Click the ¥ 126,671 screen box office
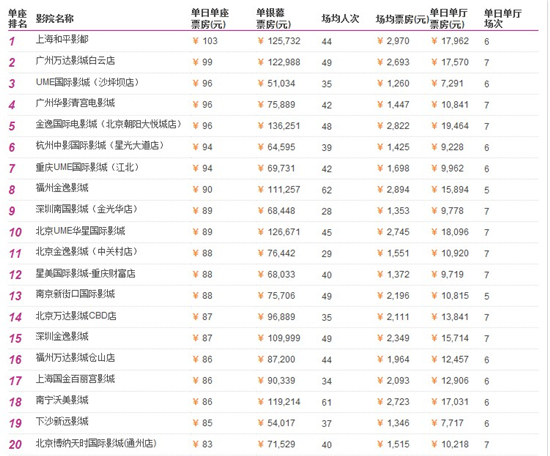550x456 pixels. pos(279,232)
